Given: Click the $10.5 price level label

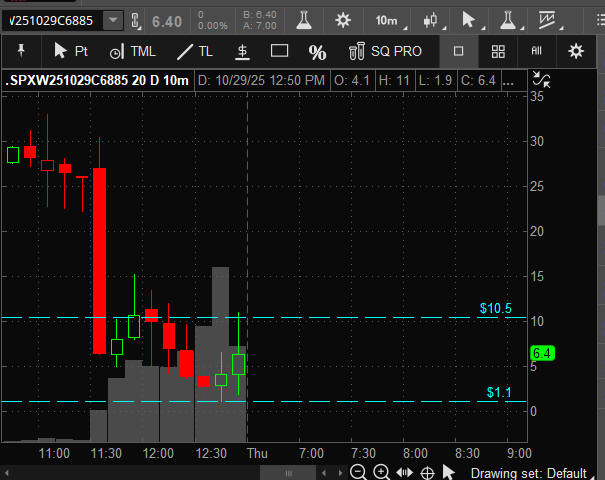Looking at the screenshot, I should coord(495,308).
